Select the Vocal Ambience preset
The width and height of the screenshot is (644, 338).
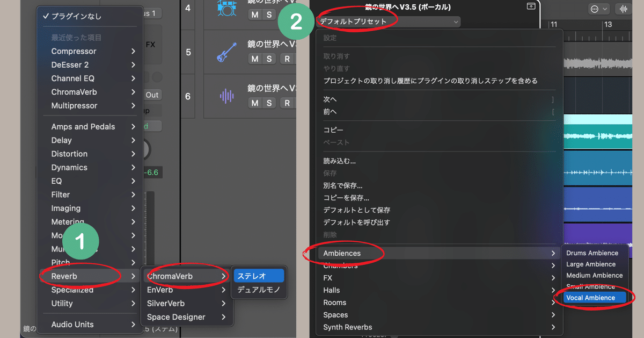click(595, 298)
